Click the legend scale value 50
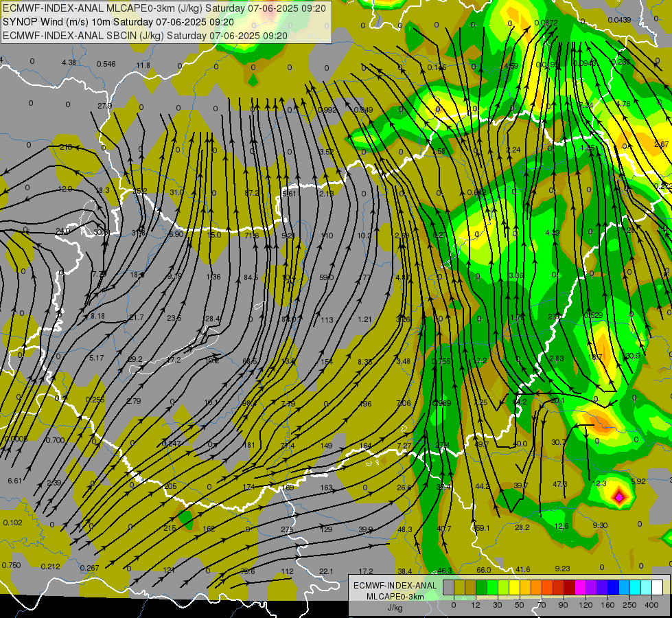Viewport: 672px width, 618px height. pos(520,605)
